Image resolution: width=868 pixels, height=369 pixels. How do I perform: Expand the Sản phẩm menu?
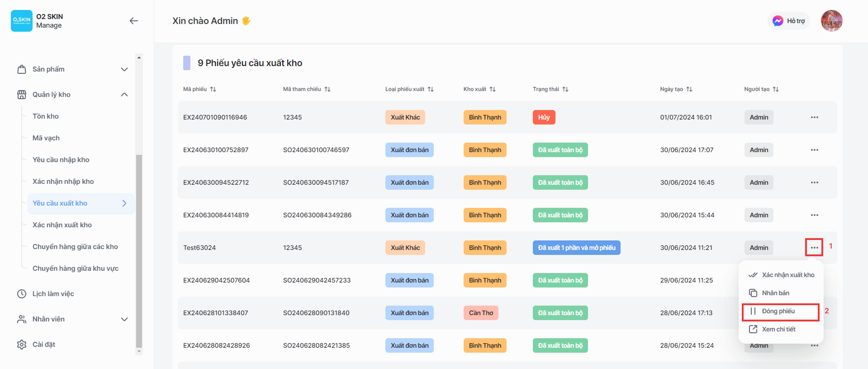[124, 69]
